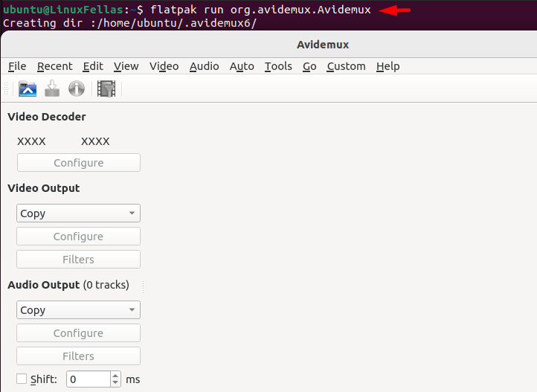Click the Open Video folder icon
The height and width of the screenshot is (392, 537).
tap(28, 89)
